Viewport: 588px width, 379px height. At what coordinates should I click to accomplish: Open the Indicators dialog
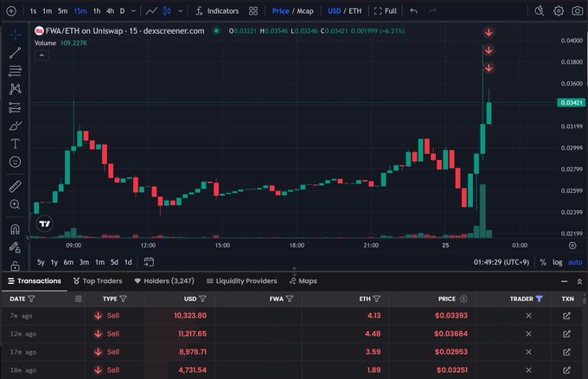click(x=217, y=11)
